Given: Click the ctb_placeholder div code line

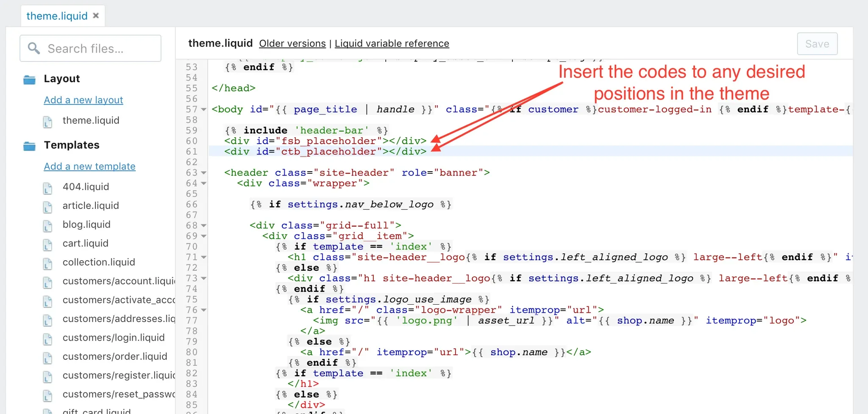Looking at the screenshot, I should point(325,151).
